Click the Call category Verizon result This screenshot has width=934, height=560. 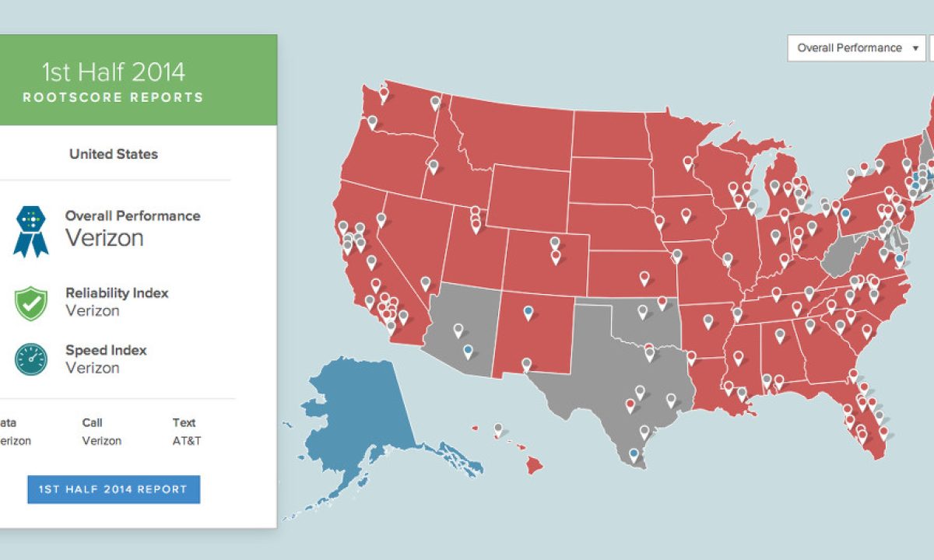point(102,441)
